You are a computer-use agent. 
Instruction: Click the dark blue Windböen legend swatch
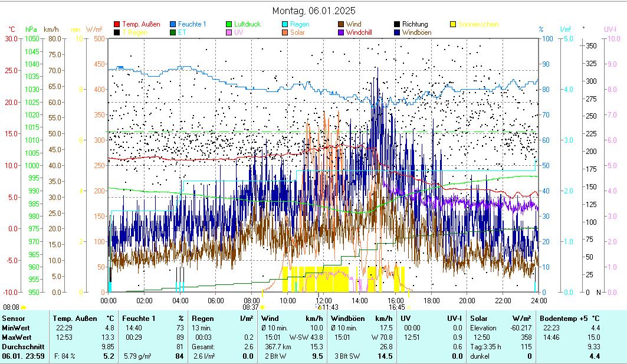(397, 32)
